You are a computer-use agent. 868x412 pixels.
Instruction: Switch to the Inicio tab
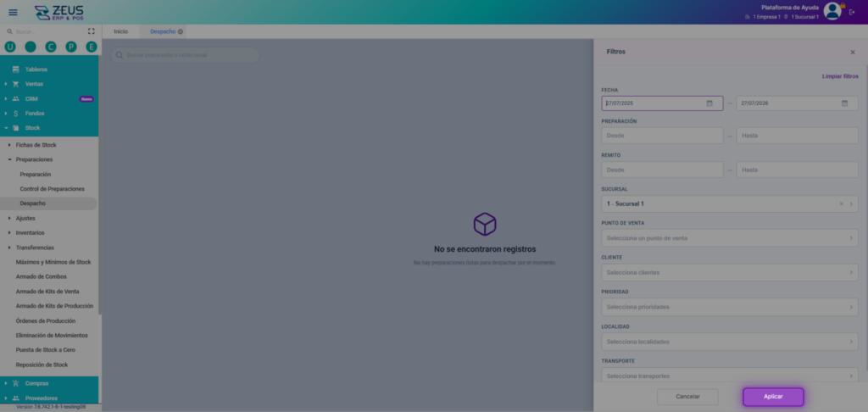120,31
